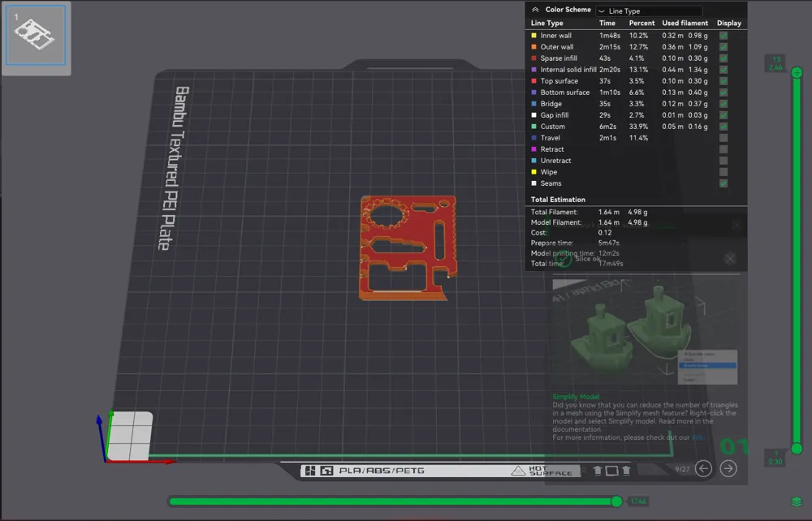812x521 pixels.
Task: Hide Top surface lines in preview
Action: pyautogui.click(x=723, y=81)
